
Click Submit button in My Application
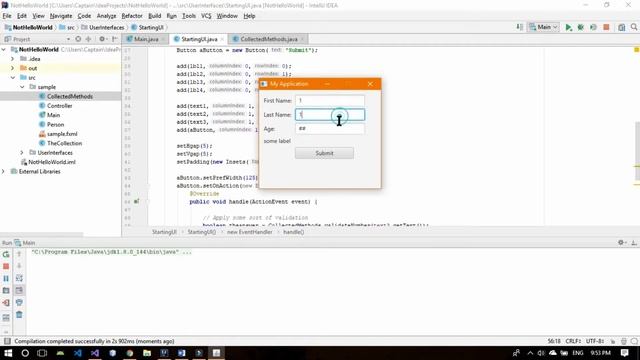[324, 153]
